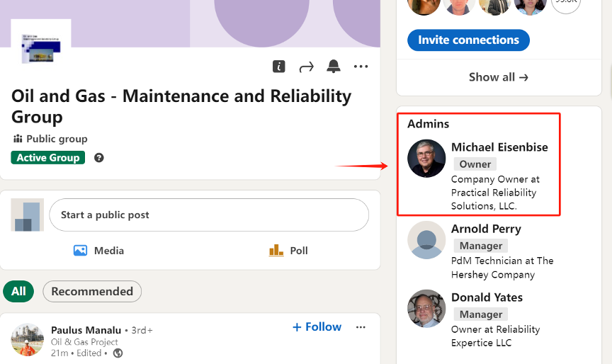The width and height of the screenshot is (612, 364).
Task: Open Paulus Manalu's profile name link
Action: pyautogui.click(x=86, y=330)
